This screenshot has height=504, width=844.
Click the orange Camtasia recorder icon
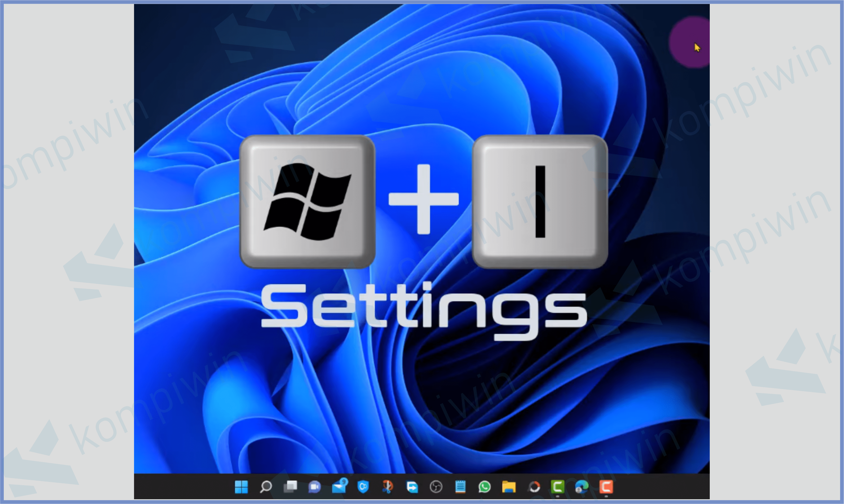pyautogui.click(x=606, y=487)
